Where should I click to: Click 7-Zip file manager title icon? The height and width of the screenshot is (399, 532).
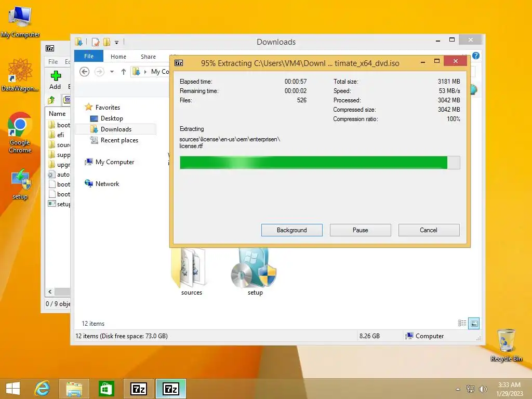[50, 48]
